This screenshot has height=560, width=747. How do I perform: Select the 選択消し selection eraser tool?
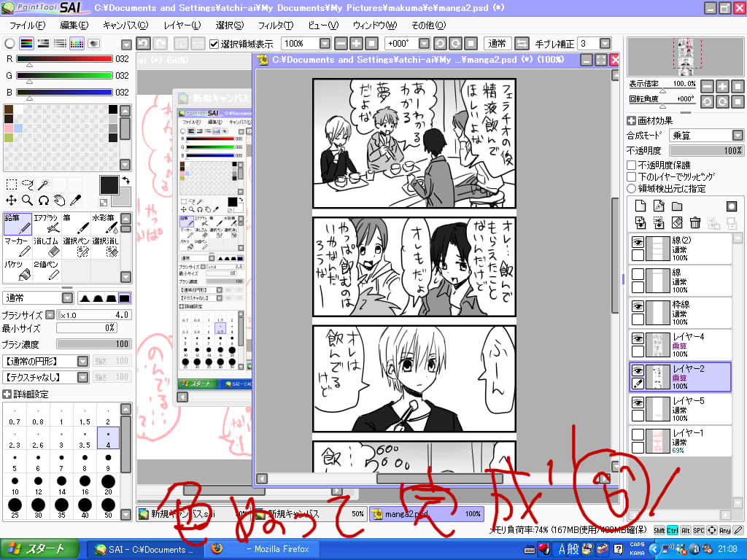pos(105,247)
